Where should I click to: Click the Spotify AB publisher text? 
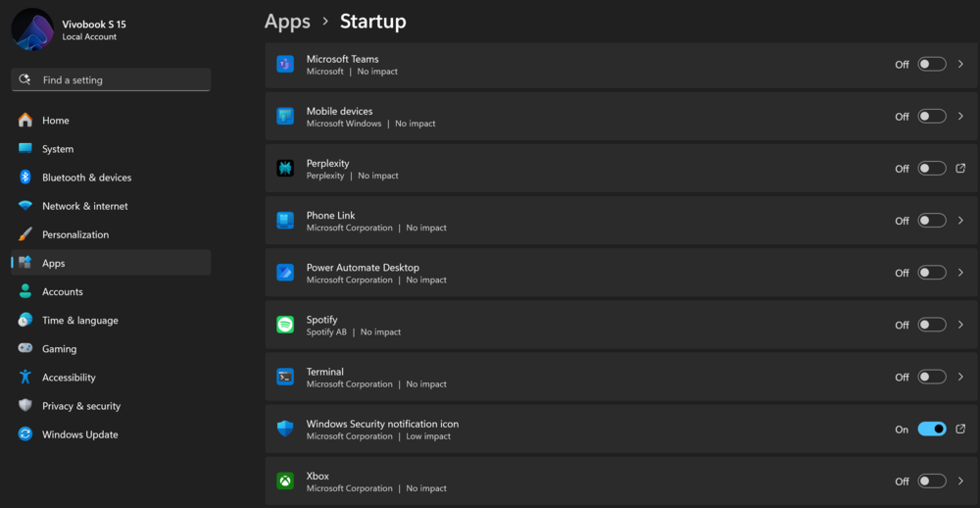pyautogui.click(x=326, y=331)
